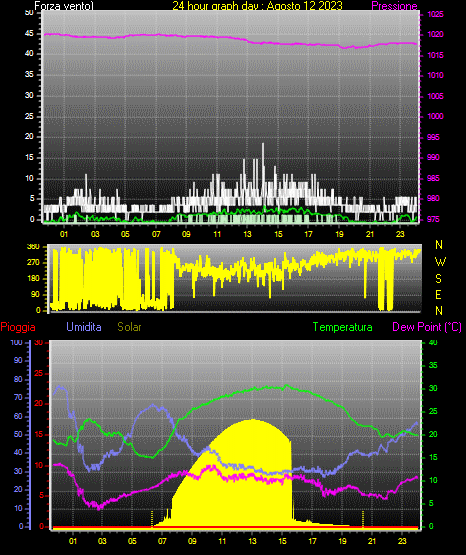Screen dimensions: 466x555
Task: Click humidity axis value 40
Action: (18, 452)
